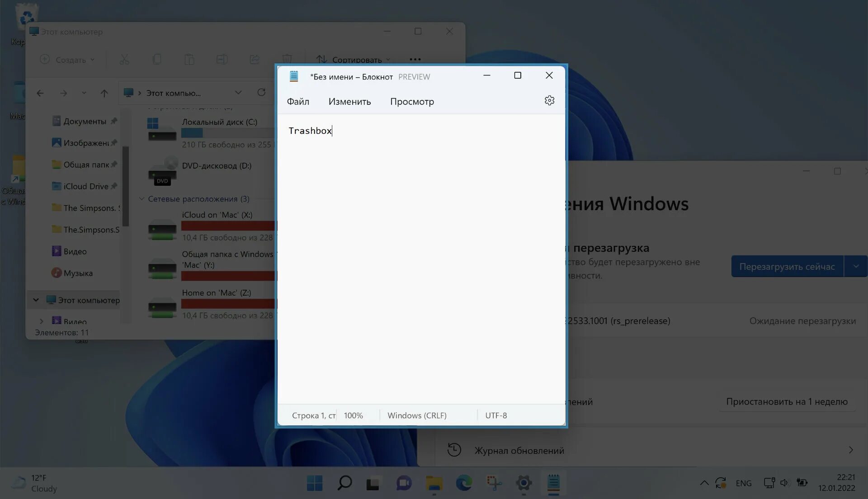Launch the Chat taskbar icon
This screenshot has height=499, width=868.
click(404, 483)
